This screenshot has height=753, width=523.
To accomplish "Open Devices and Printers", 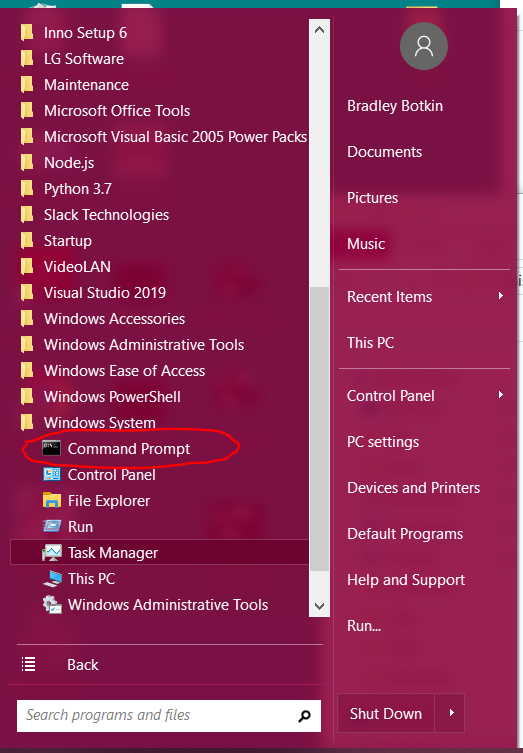I will click(413, 487).
